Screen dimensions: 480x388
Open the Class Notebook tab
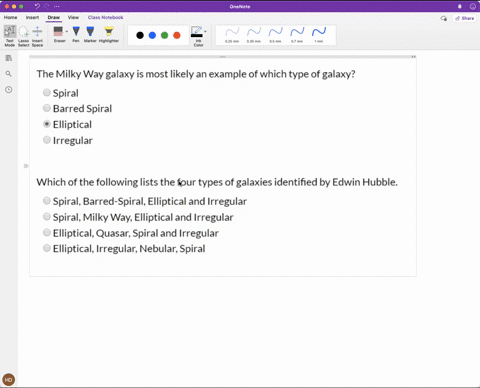[x=105, y=17]
